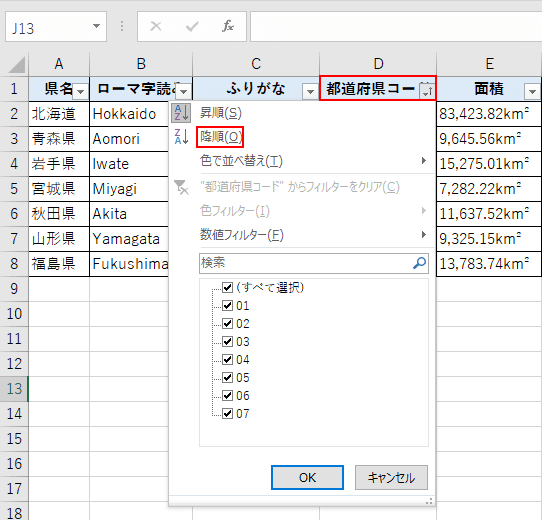
Task: Select 降順(O) menu item
Action: (x=220, y=137)
